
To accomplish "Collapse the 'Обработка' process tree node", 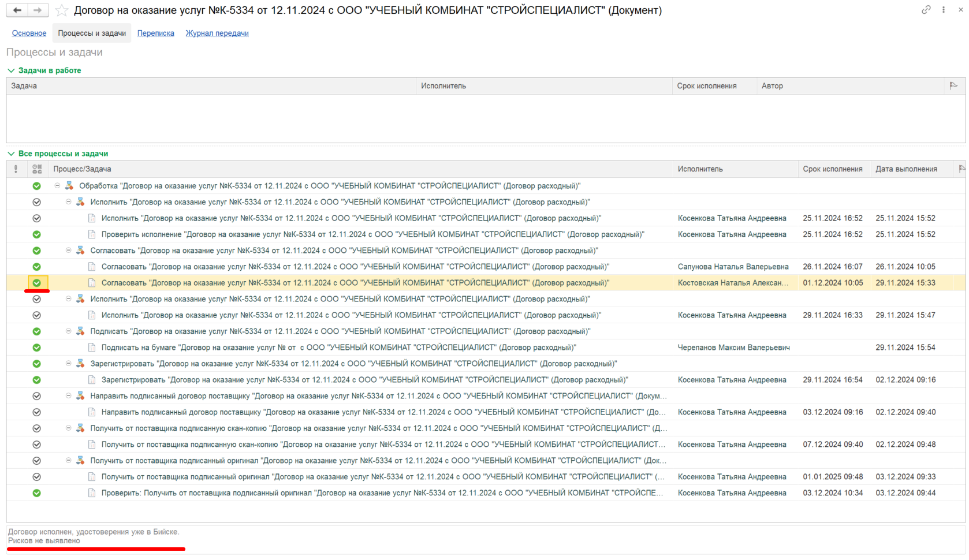I will pyautogui.click(x=57, y=186).
